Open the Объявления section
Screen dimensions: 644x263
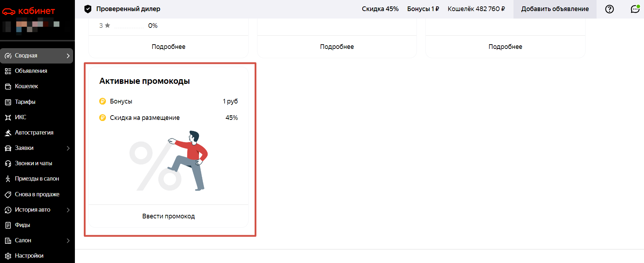tap(31, 71)
